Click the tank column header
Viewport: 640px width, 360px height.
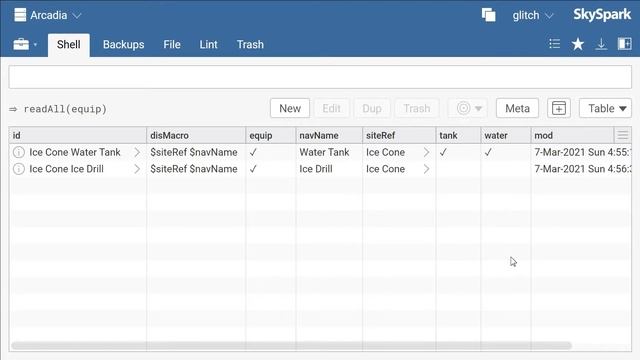tap(458, 136)
